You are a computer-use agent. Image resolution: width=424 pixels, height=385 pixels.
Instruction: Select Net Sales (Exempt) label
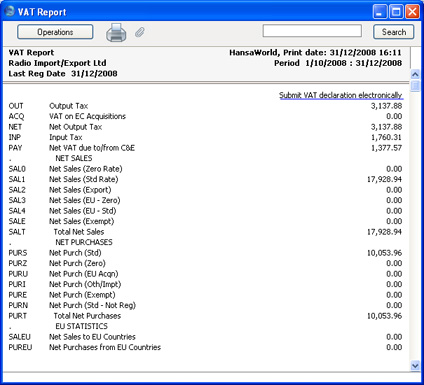click(x=82, y=221)
